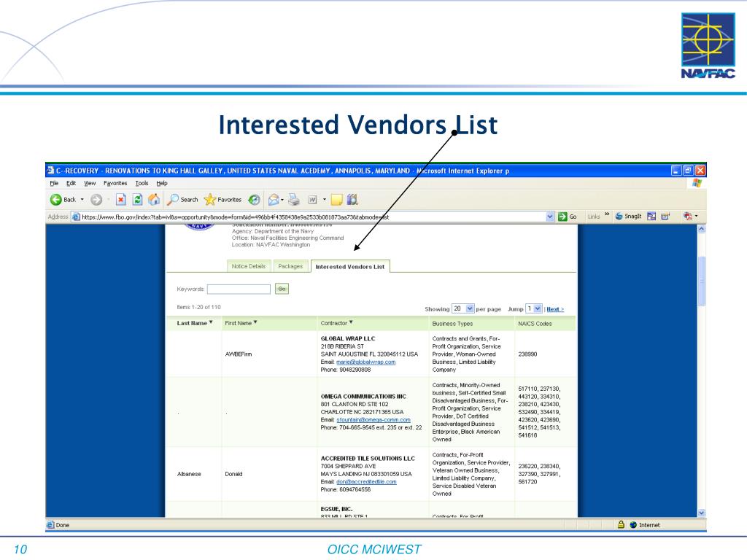The width and height of the screenshot is (747, 560).
Task: Click the page icon beside the address URL
Action: click(76, 217)
